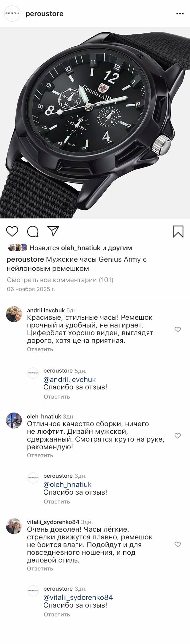Open oleh_hnatiuk's comment avatar
This screenshot has width=190, height=644.
[x=14, y=420]
